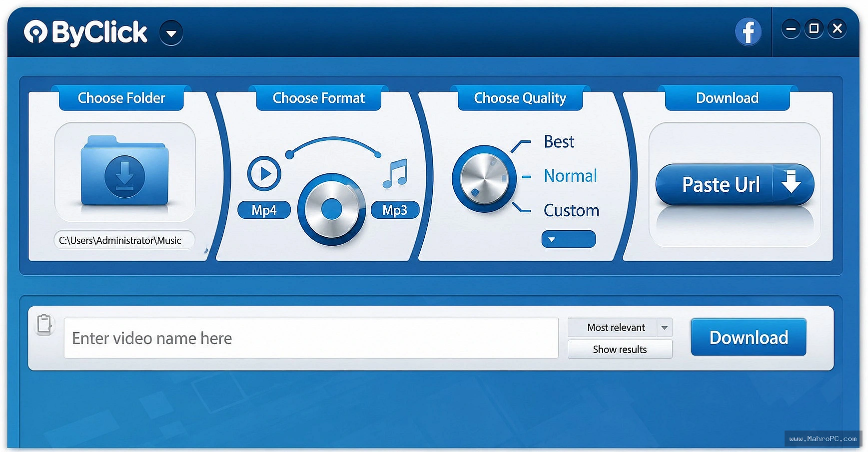
Task: Click the arrow on Paste Url button
Action: pos(792,182)
